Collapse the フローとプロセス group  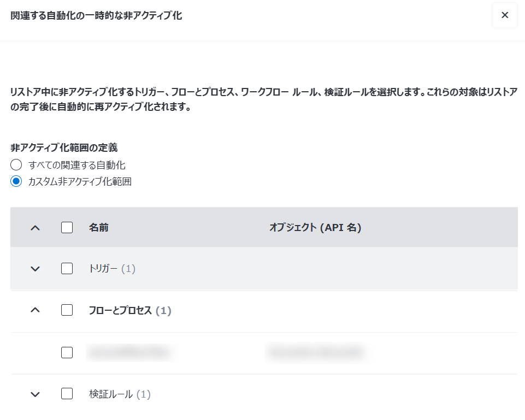pyautogui.click(x=35, y=310)
